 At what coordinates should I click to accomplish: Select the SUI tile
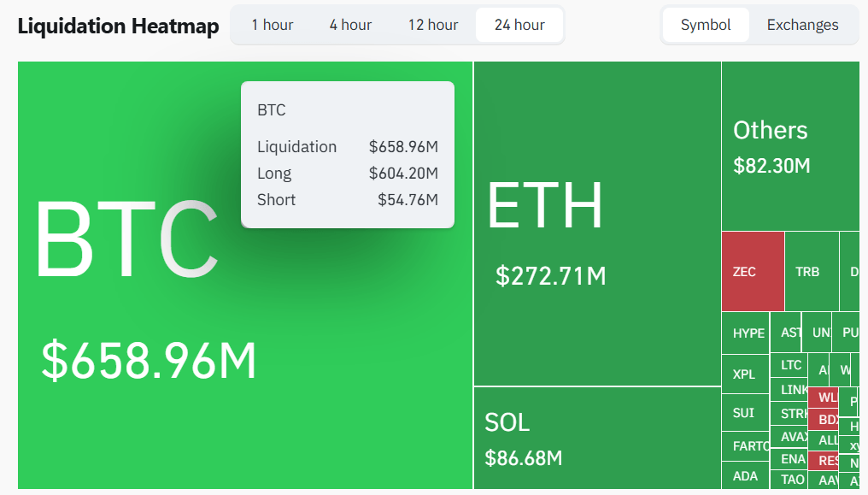pyautogui.click(x=744, y=413)
